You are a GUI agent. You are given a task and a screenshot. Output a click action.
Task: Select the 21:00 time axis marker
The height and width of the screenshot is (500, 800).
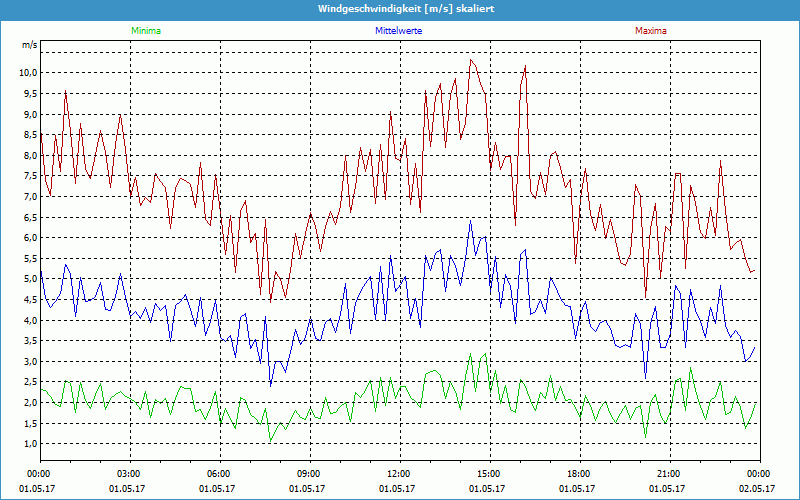point(668,474)
